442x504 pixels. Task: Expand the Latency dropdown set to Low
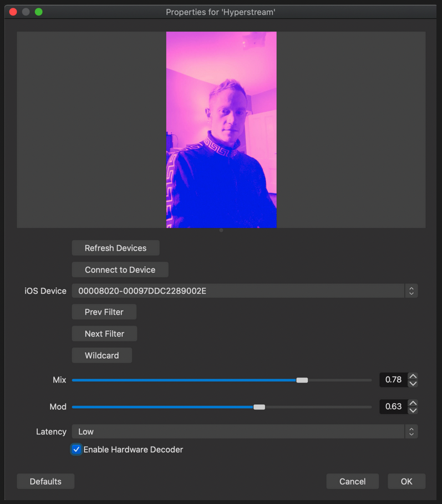point(244,431)
